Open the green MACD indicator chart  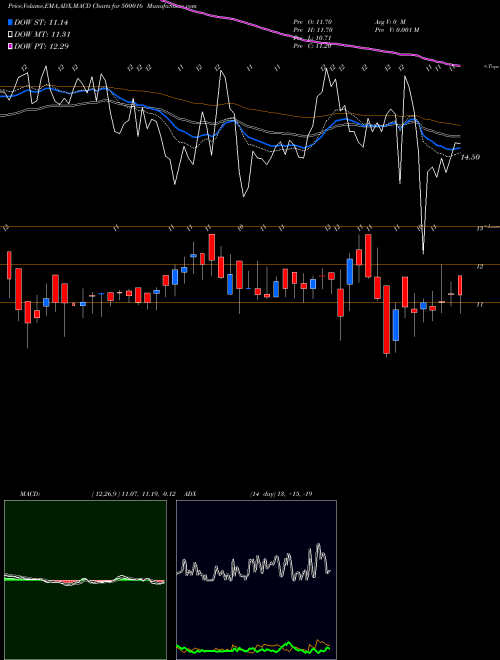click(85, 580)
